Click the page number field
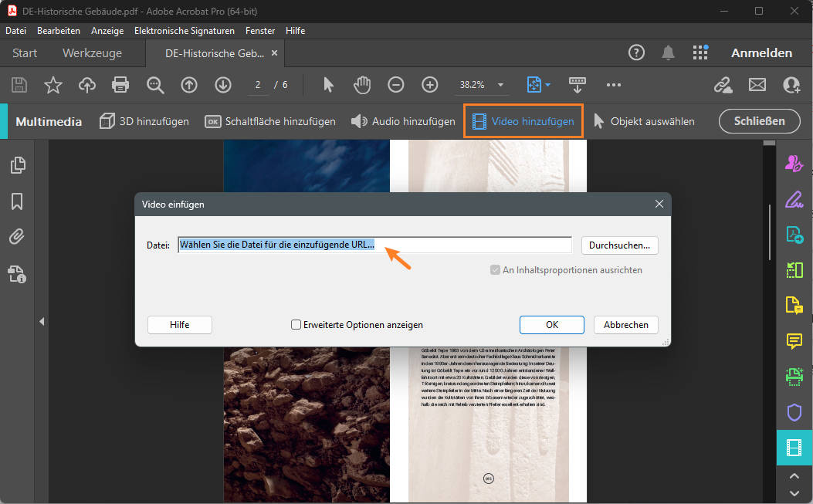This screenshot has height=504, width=813. 258,85
